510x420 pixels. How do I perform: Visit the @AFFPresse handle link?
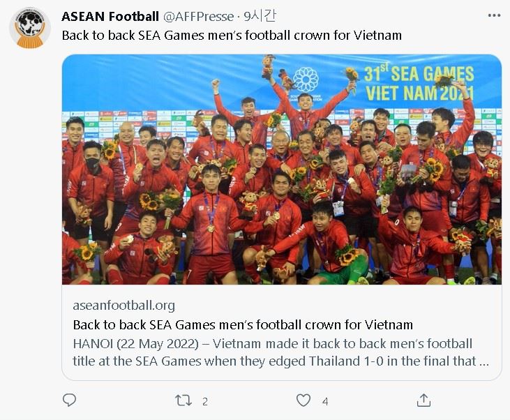[198, 17]
